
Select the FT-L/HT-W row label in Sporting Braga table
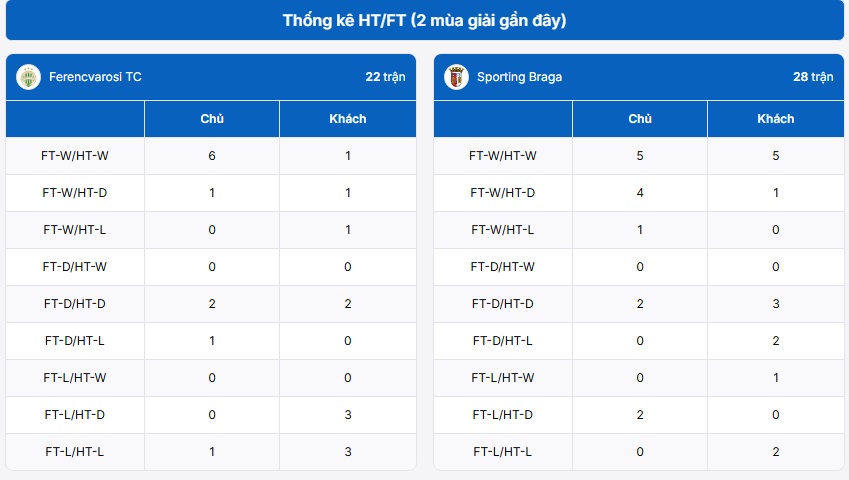[x=502, y=378]
